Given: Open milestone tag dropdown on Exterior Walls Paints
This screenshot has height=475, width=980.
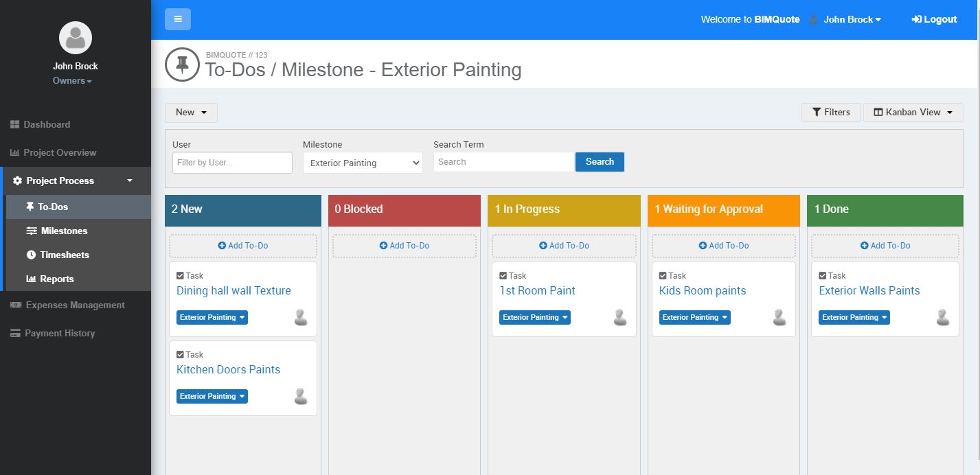Looking at the screenshot, I should click(x=854, y=317).
